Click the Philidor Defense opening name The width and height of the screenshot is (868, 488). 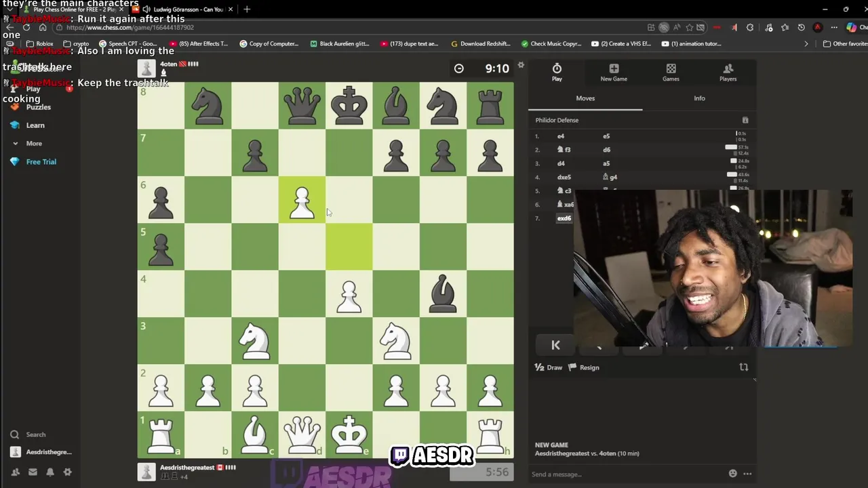coord(557,120)
